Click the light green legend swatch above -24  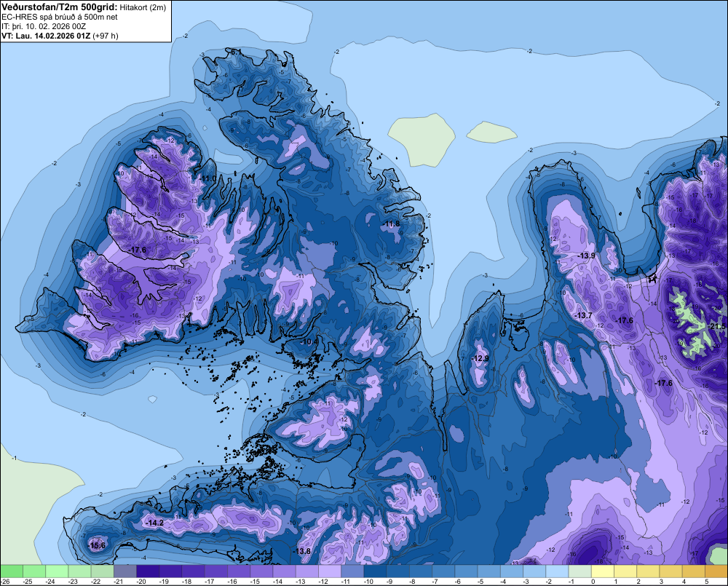click(57, 571)
